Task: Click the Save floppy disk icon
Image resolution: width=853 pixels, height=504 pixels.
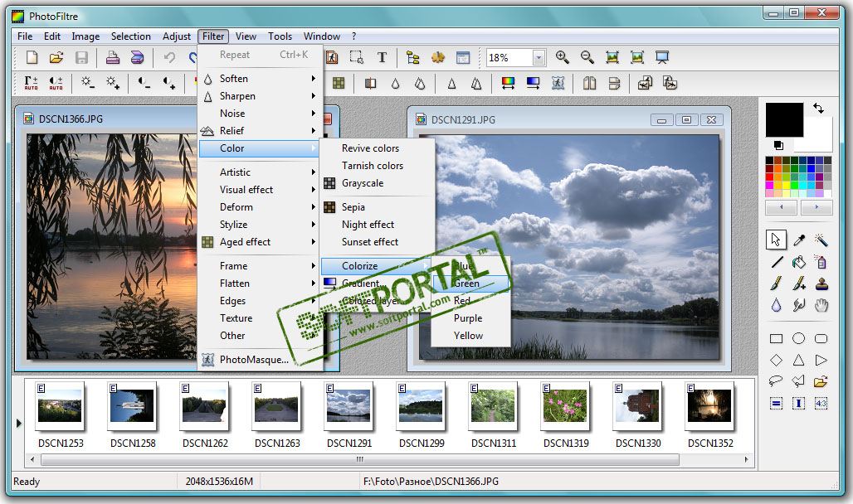Action: [81, 58]
